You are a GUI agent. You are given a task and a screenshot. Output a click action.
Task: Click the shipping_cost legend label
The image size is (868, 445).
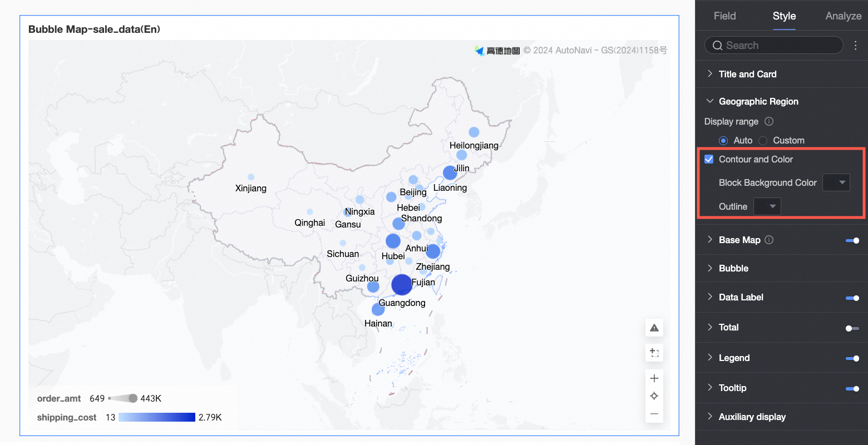coord(67,417)
